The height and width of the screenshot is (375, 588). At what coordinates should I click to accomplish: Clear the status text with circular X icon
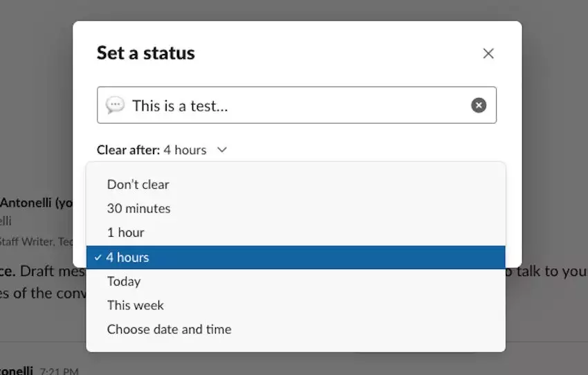coord(479,105)
